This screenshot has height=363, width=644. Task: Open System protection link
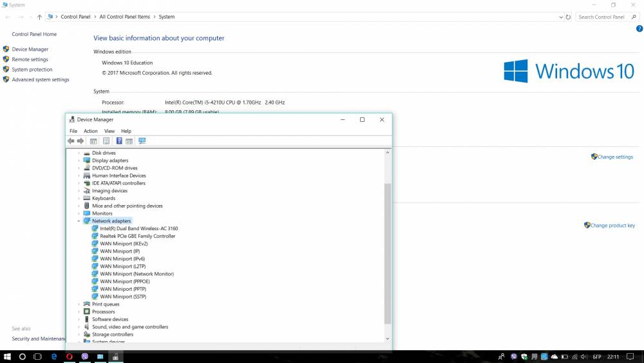[x=32, y=70]
